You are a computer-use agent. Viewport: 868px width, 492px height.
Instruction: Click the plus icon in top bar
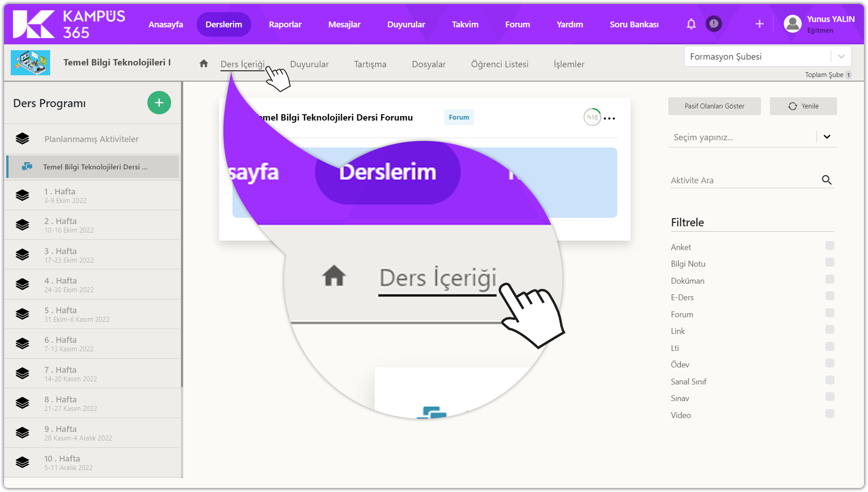click(759, 24)
